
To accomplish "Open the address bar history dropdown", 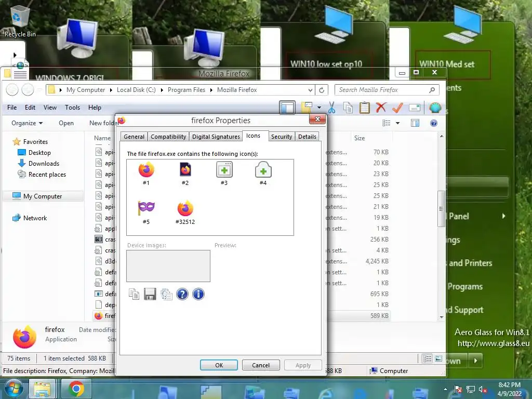I will tap(310, 90).
